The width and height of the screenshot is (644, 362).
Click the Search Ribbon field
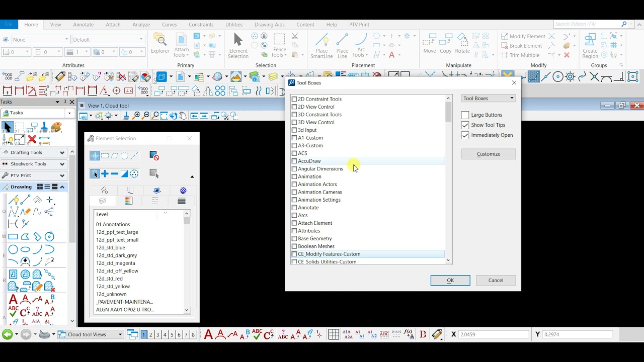tap(587, 24)
